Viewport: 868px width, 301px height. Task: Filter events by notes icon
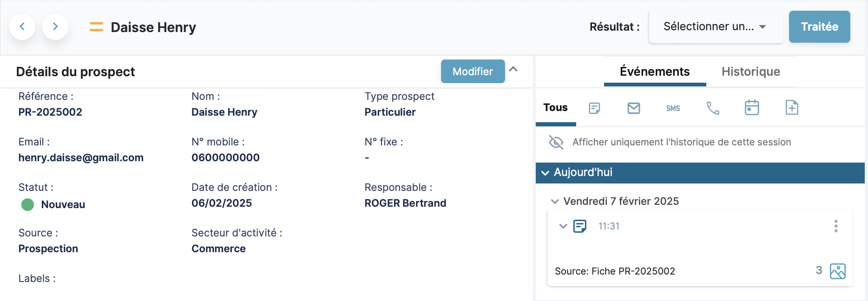[594, 108]
